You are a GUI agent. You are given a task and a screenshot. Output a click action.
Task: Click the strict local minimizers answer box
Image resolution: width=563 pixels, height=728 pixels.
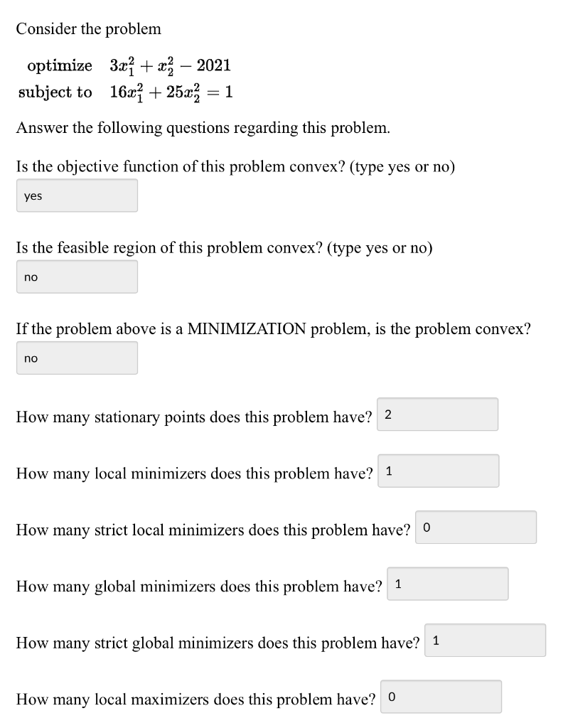(475, 527)
